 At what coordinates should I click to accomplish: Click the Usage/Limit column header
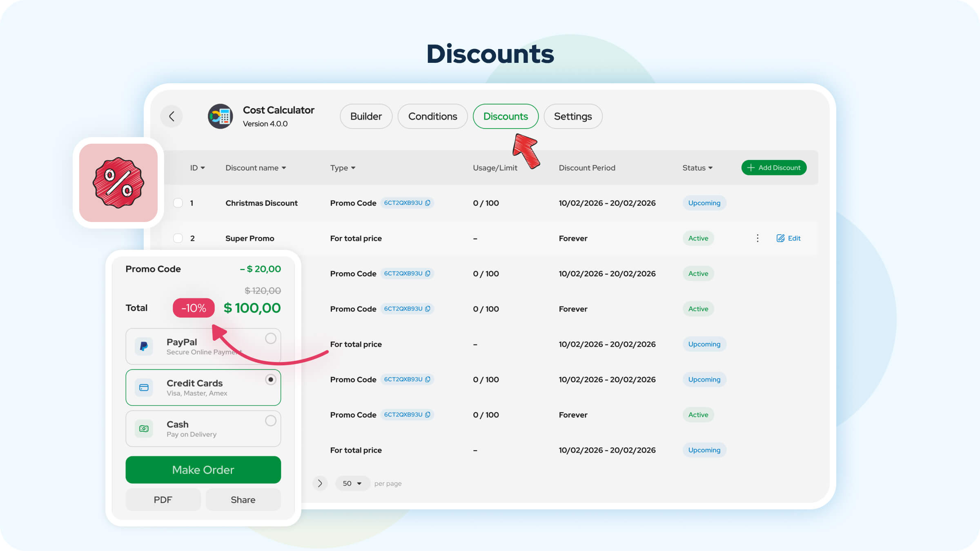tap(495, 168)
